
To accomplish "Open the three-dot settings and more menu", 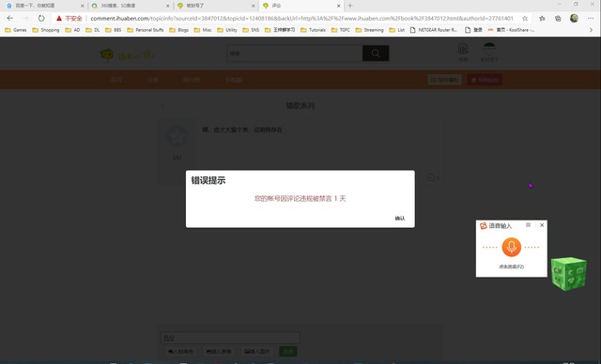I will coord(591,19).
